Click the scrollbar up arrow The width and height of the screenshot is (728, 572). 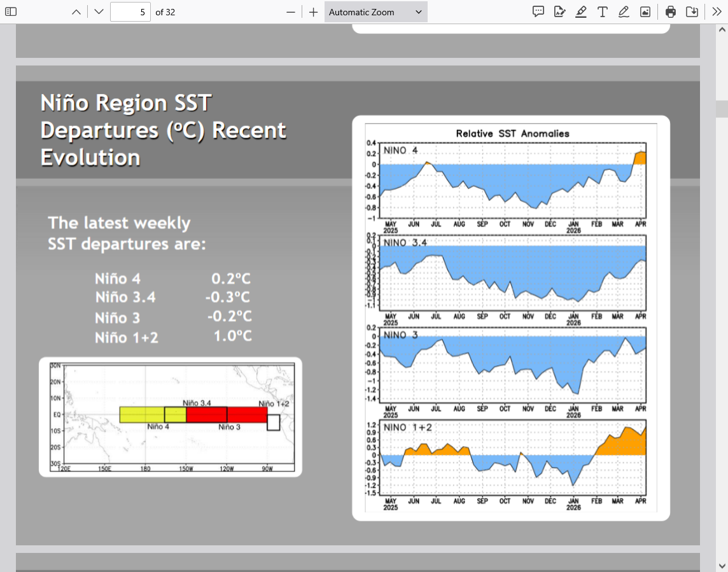(x=722, y=30)
